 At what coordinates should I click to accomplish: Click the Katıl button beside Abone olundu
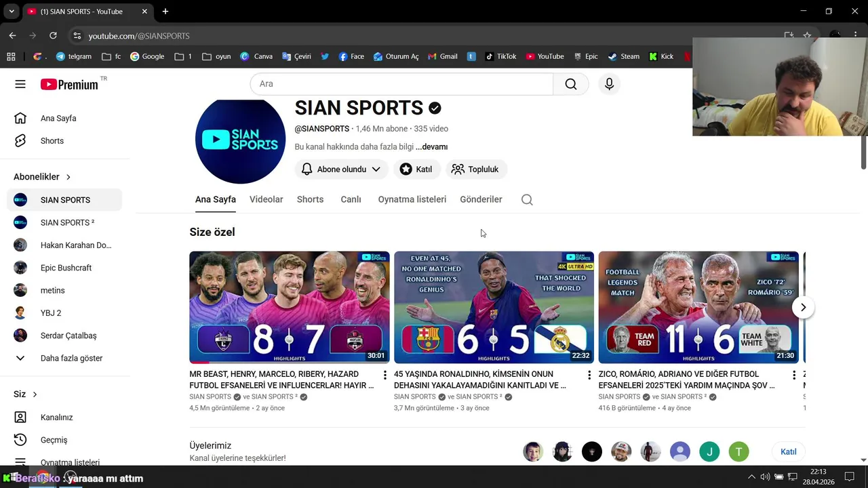[416, 169]
